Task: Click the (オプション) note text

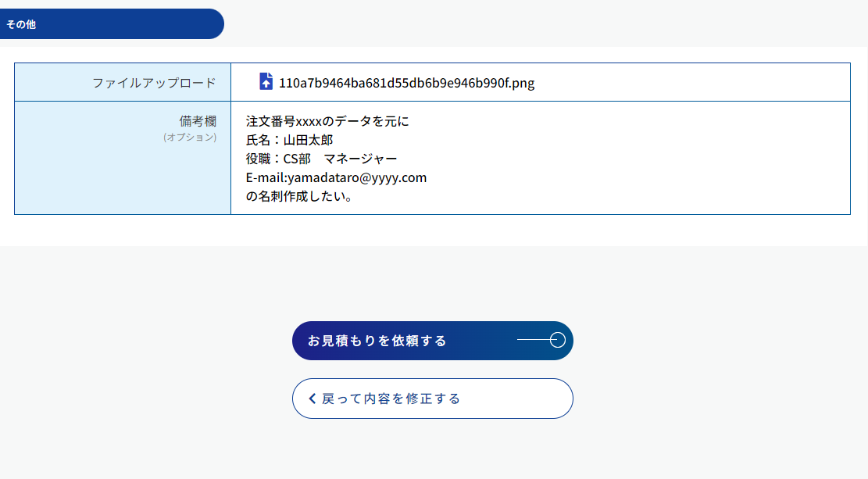Action: coord(190,137)
